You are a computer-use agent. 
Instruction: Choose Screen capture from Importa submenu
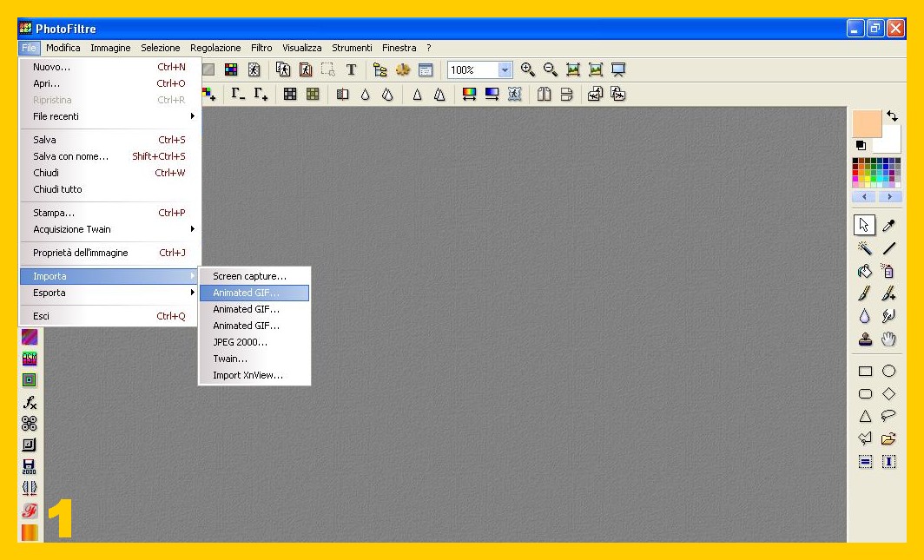point(249,276)
